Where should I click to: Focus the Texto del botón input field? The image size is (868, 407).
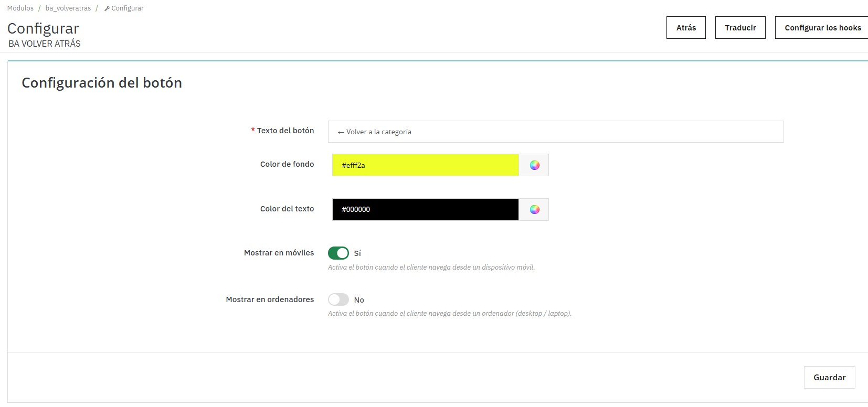tap(555, 132)
